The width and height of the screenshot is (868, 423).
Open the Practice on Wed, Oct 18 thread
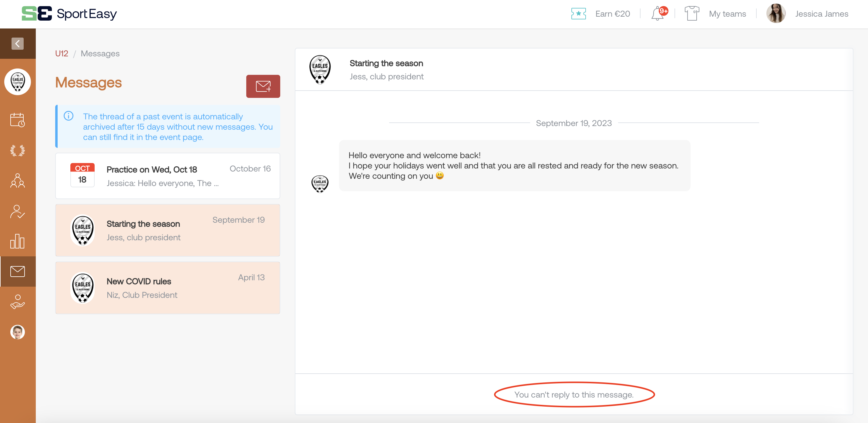[167, 176]
